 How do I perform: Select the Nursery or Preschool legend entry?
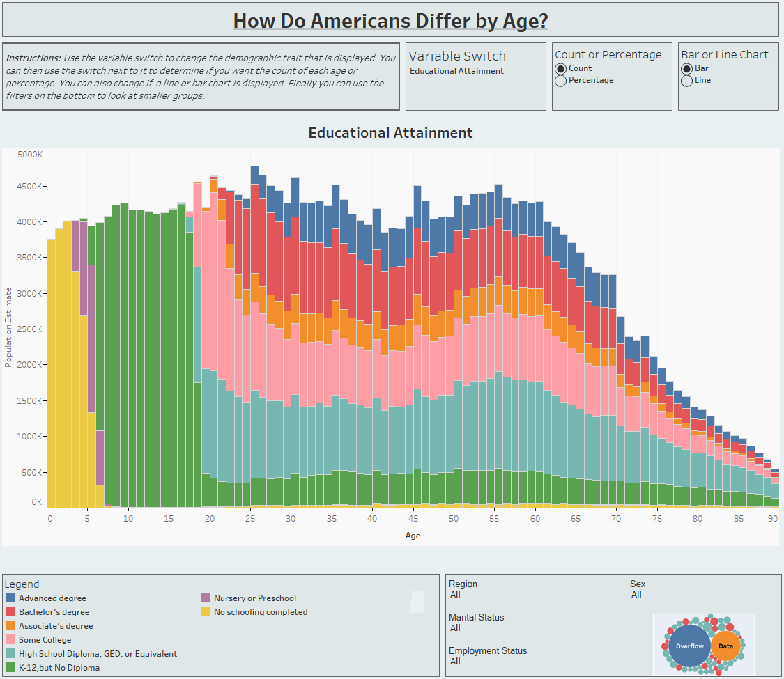208,598
